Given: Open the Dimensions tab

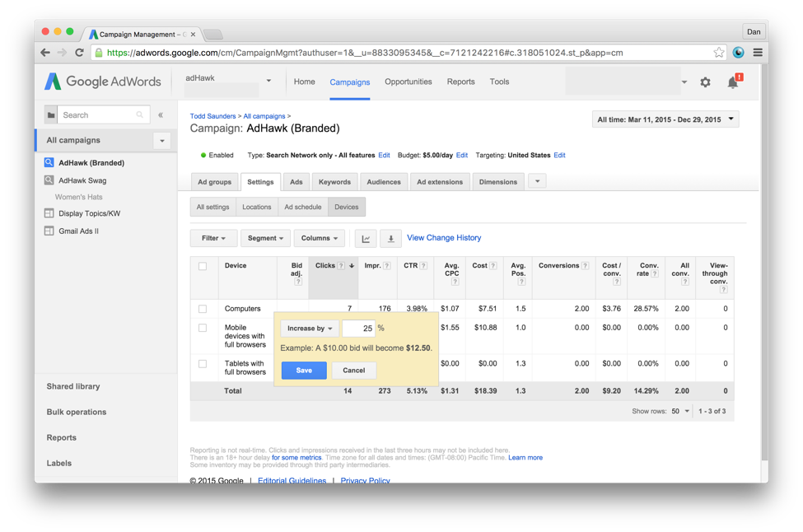Looking at the screenshot, I should tap(498, 182).
